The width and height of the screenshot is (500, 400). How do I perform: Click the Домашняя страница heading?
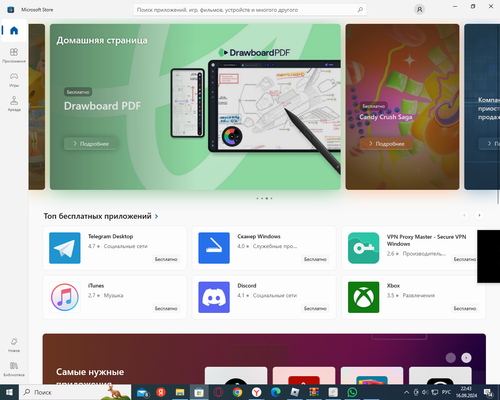click(102, 41)
